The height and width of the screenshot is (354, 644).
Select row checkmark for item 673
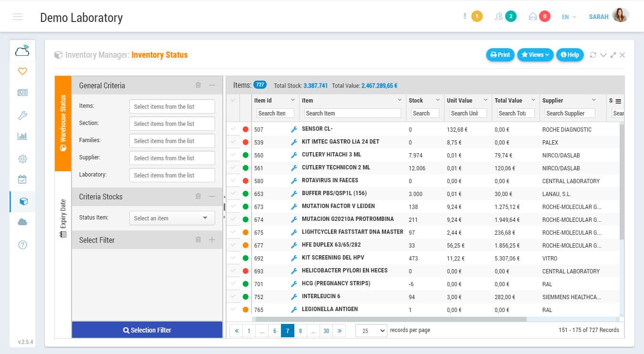[x=233, y=206]
